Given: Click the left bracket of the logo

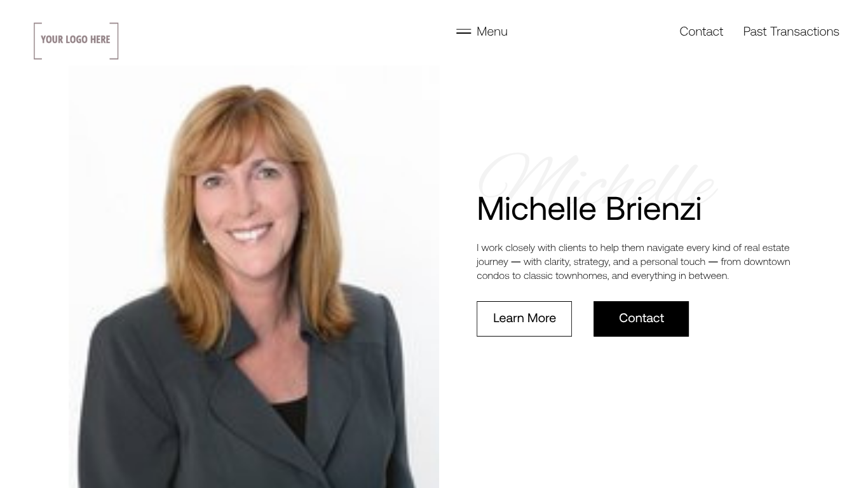Looking at the screenshot, I should tap(37, 41).
